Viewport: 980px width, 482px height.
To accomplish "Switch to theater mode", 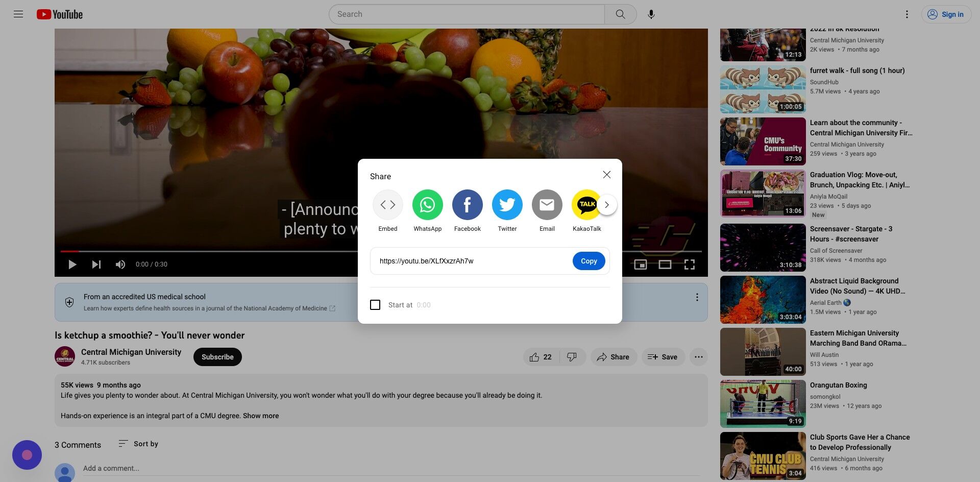I will [665, 264].
